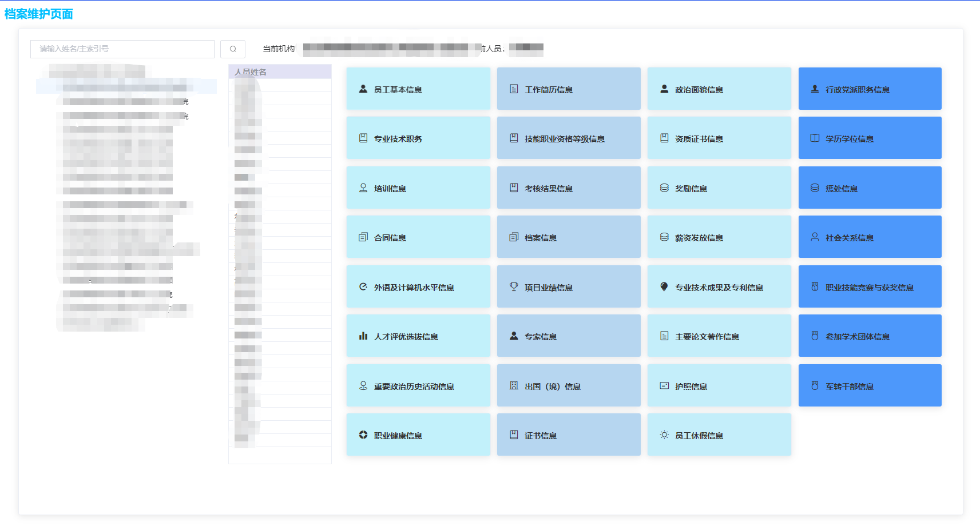The image size is (980, 526).
Task: Click the user icon on 社会关系信息 card
Action: [x=815, y=237]
